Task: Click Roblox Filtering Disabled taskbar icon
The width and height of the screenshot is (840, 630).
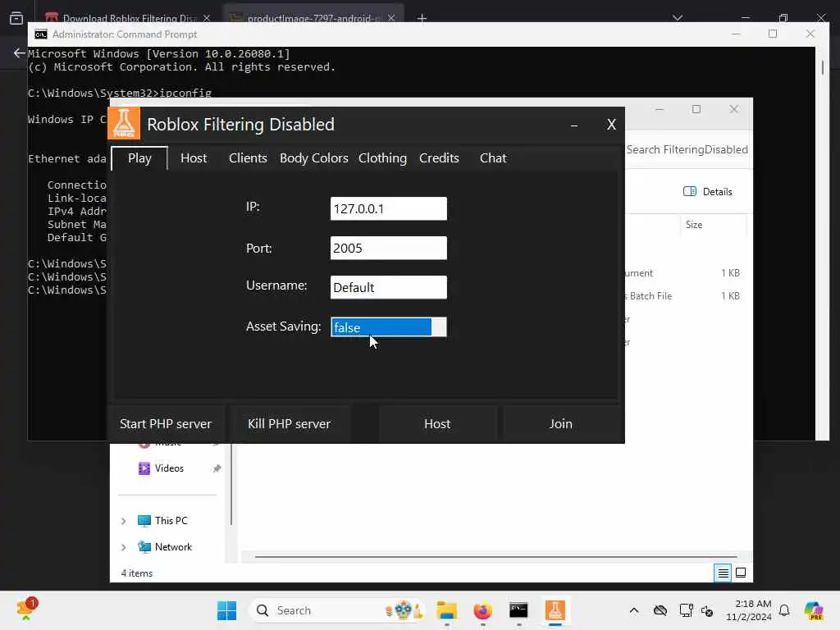Action: point(555,610)
